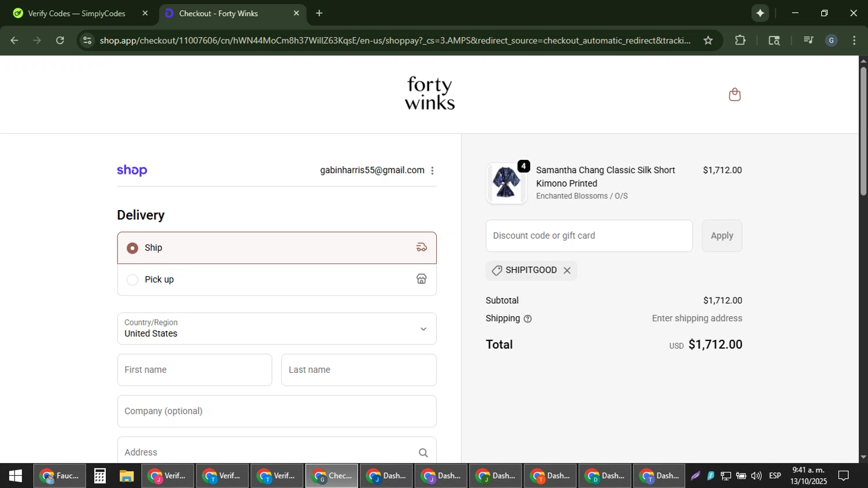This screenshot has height=488, width=868.
Task: Open the Calculator from the taskbar
Action: [x=100, y=476]
